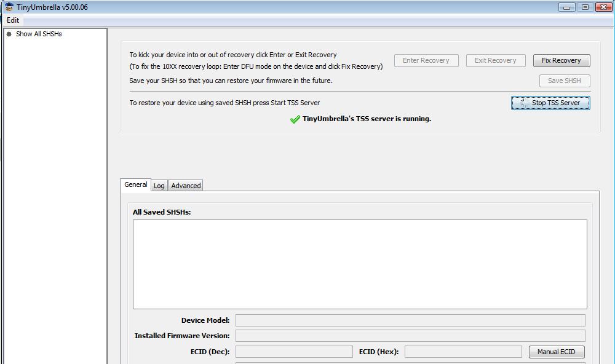Click the Exit Recovery button
Screen dimensions: 615x364
click(495, 60)
